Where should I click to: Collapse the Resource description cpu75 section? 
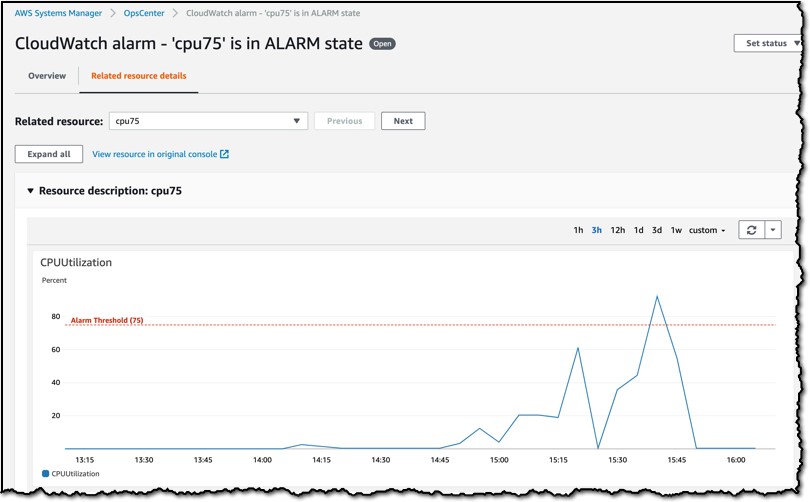tap(30, 191)
